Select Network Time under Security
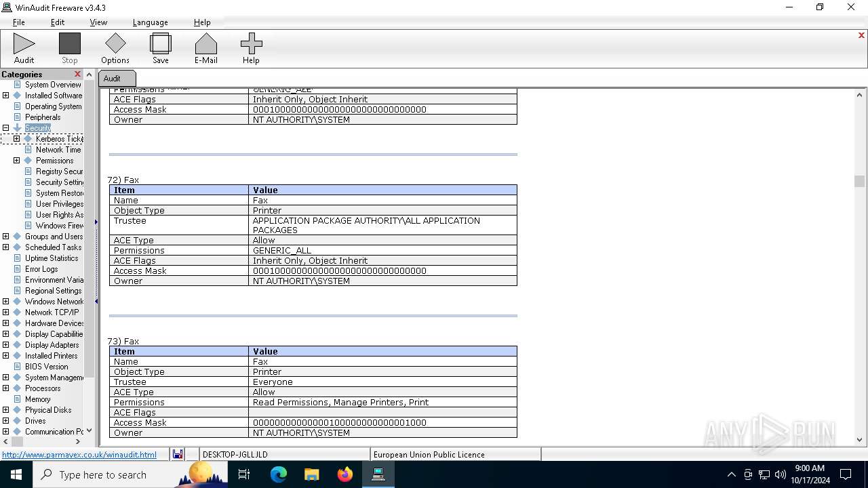Image resolution: width=868 pixels, height=488 pixels. coord(58,150)
